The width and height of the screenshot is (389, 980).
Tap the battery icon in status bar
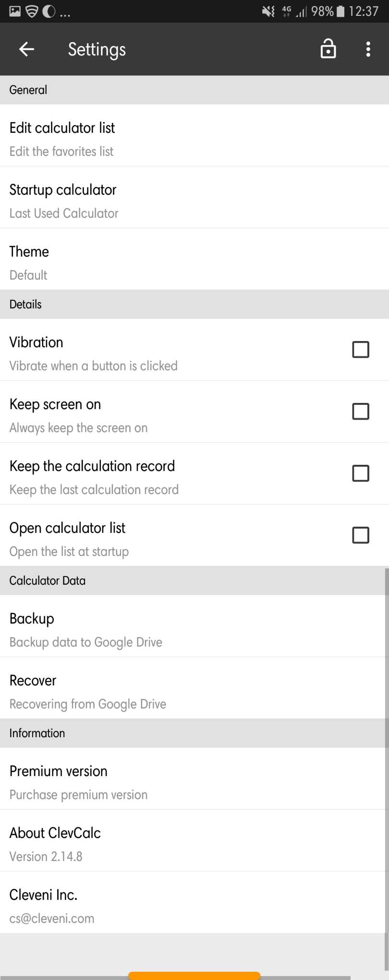click(340, 11)
